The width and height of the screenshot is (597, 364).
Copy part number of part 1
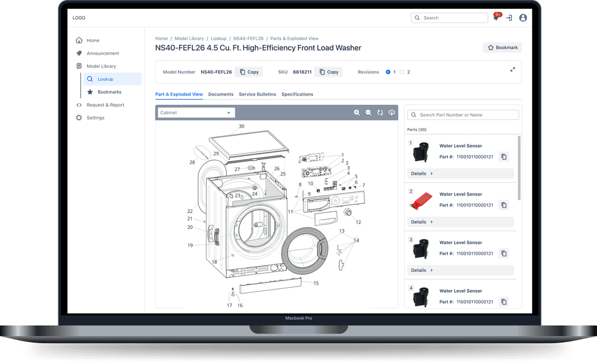(504, 157)
